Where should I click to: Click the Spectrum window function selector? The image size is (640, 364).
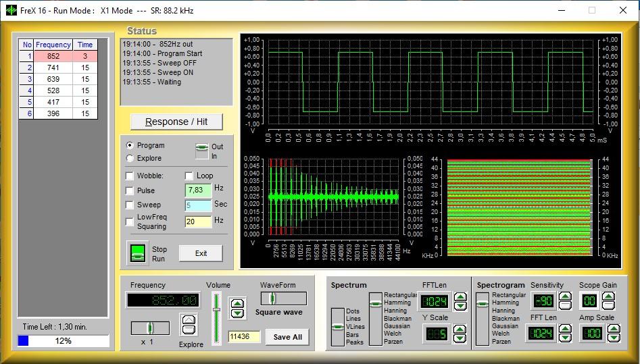[376, 319]
